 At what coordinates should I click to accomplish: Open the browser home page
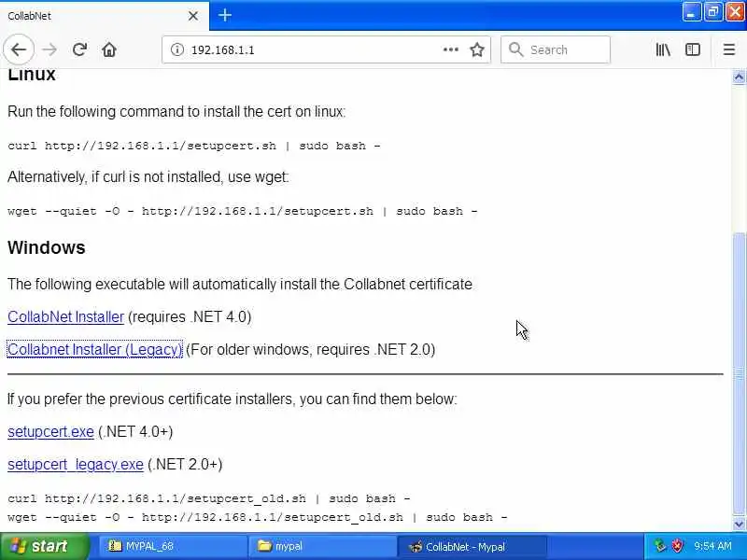[x=109, y=49]
